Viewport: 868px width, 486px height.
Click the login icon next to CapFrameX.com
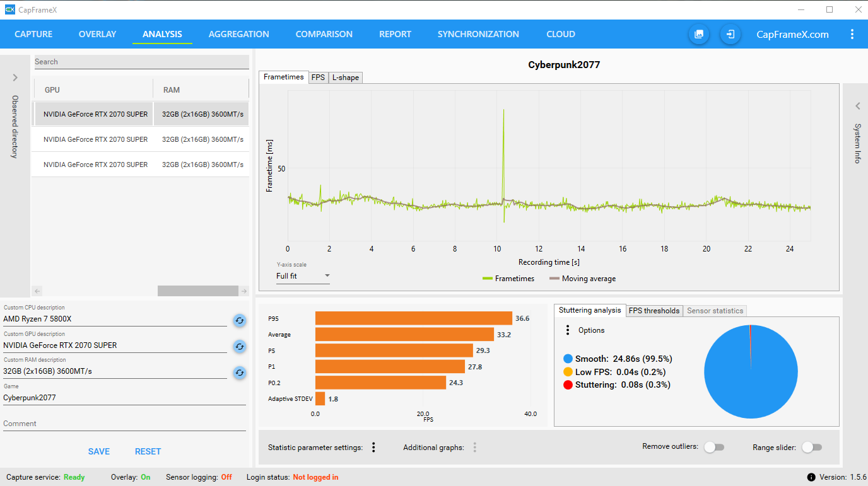point(730,34)
